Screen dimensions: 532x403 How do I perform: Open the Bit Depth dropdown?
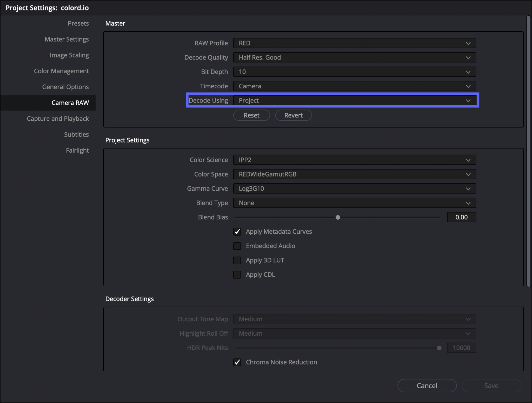354,72
